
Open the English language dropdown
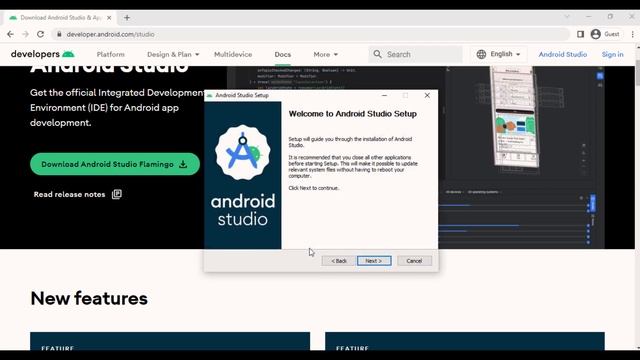coord(499,54)
